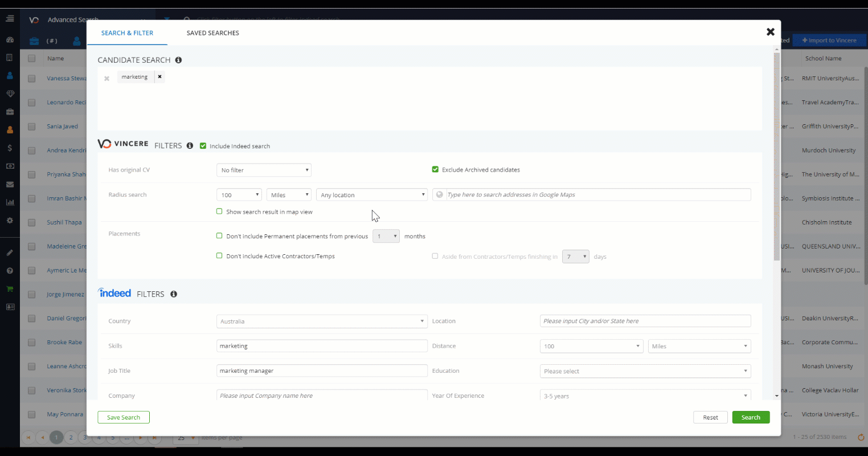The height and width of the screenshot is (456, 868).
Task: Open the diamond icon in sidebar
Action: [10, 93]
